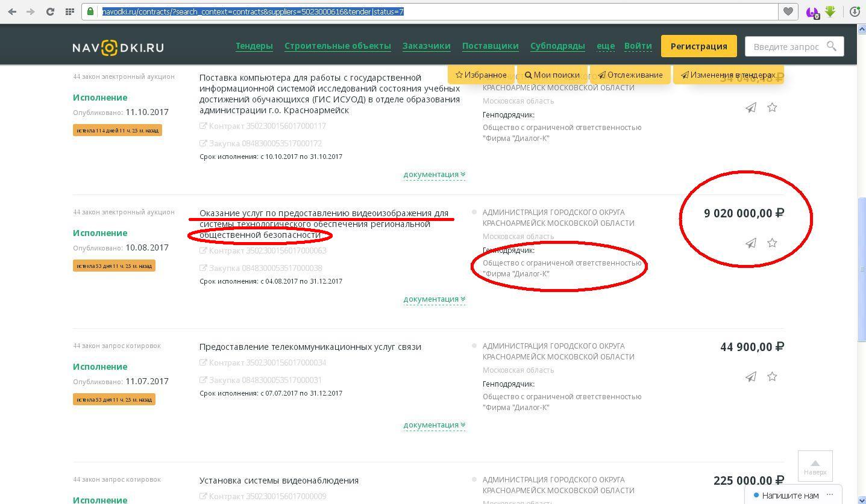This screenshot has height=504, width=866.
Task: Click the page vertical scrollbar thumb
Action: [861, 269]
